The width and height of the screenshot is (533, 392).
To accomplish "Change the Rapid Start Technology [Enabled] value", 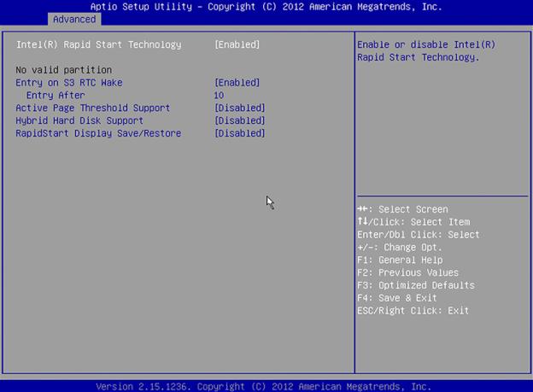I will pyautogui.click(x=237, y=44).
